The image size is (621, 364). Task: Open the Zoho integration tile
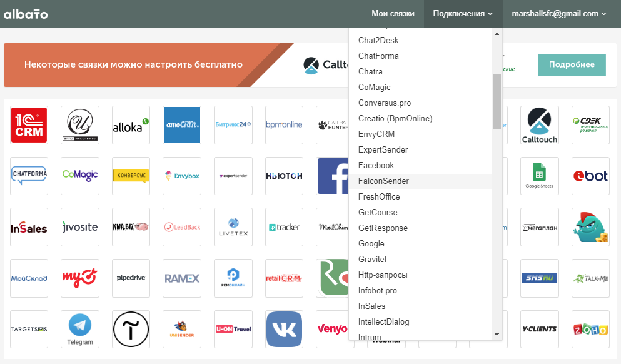[590, 330]
